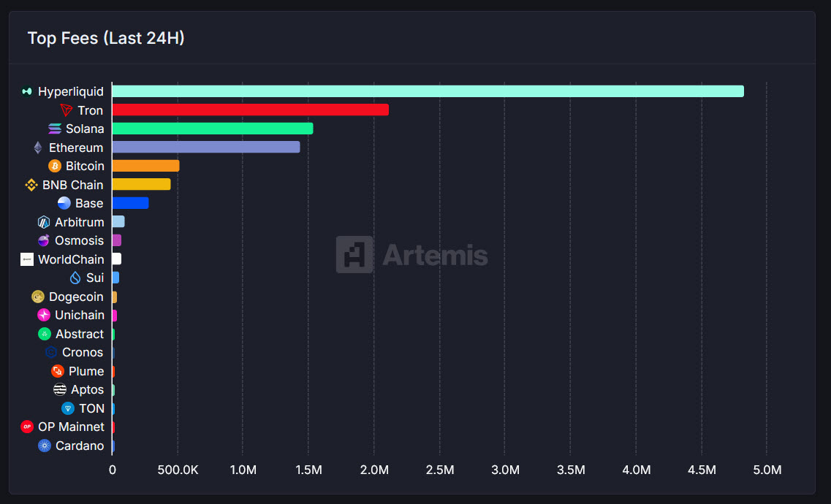The width and height of the screenshot is (831, 504).
Task: Click the Hyperliquid logo icon
Action: 26,91
